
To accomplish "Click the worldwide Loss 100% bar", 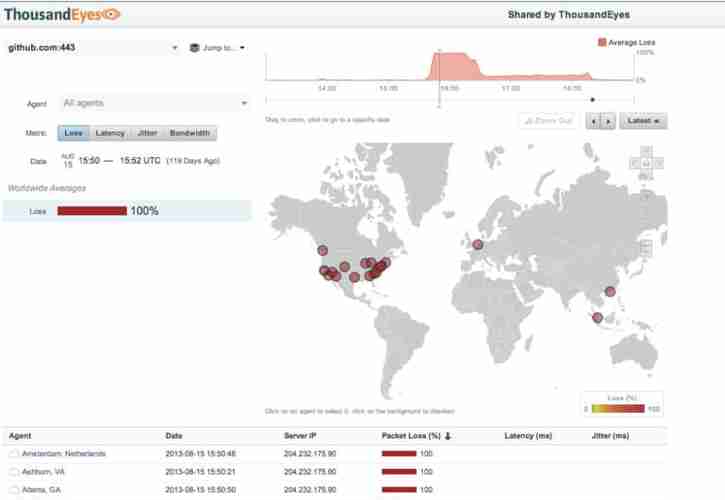I will click(x=92, y=211).
